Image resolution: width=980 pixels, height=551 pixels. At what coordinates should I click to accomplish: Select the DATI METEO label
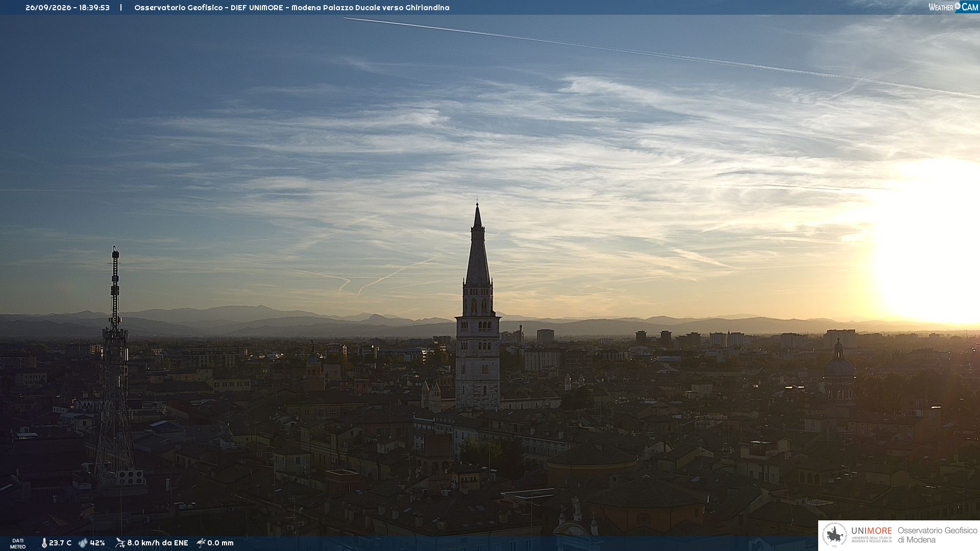coord(18,543)
